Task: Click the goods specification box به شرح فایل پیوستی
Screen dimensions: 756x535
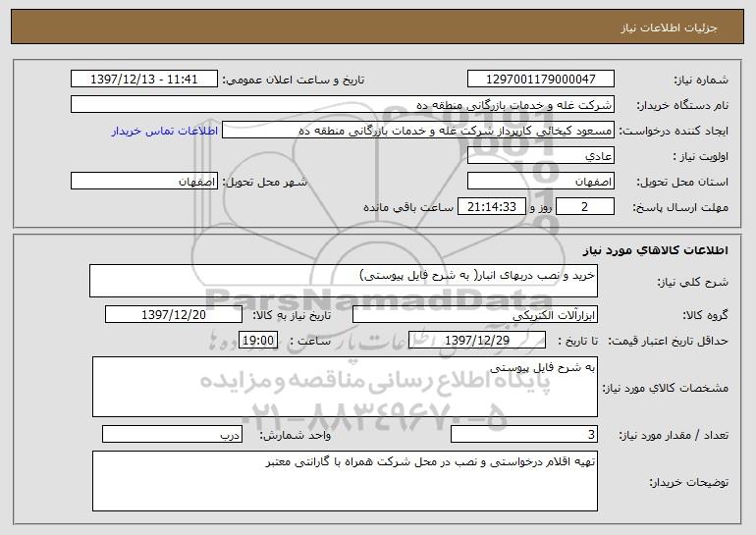Action: pos(345,387)
